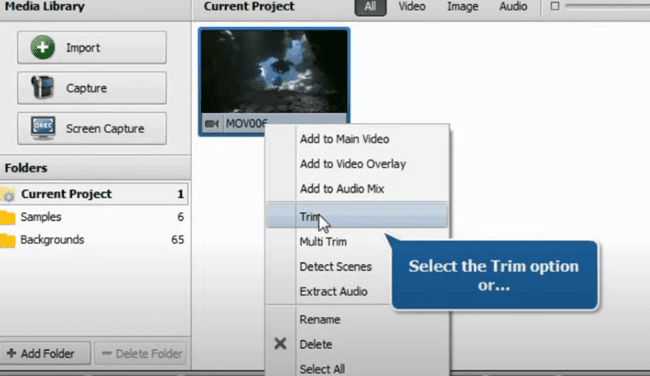Click the Current Project folder icon
Viewport: 650px width, 376px height.
coord(7,194)
